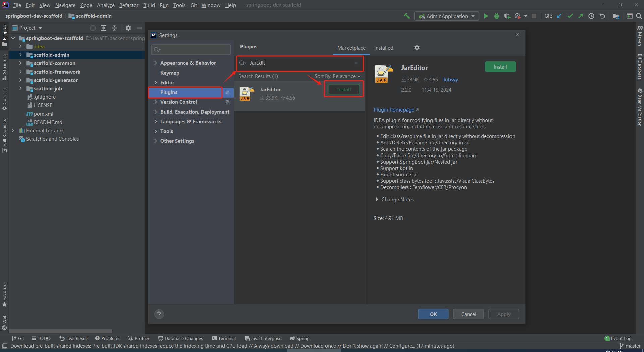Click the Search Everywhere magnifier icon
The image size is (644, 352).
(x=639, y=16)
